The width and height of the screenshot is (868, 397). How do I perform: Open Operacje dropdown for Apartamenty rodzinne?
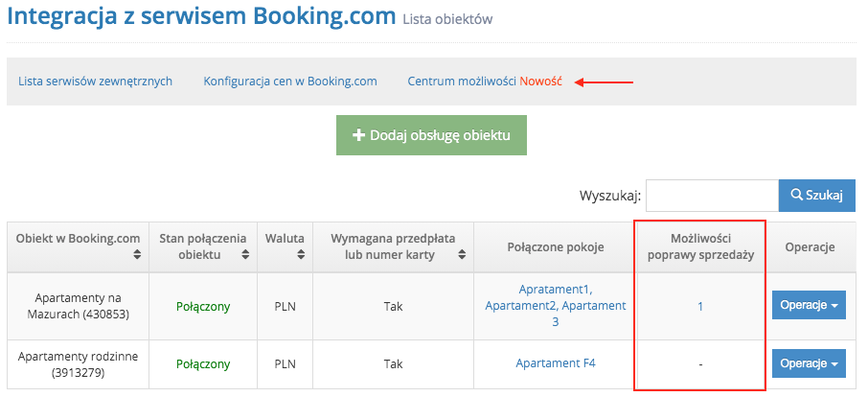pyautogui.click(x=809, y=363)
